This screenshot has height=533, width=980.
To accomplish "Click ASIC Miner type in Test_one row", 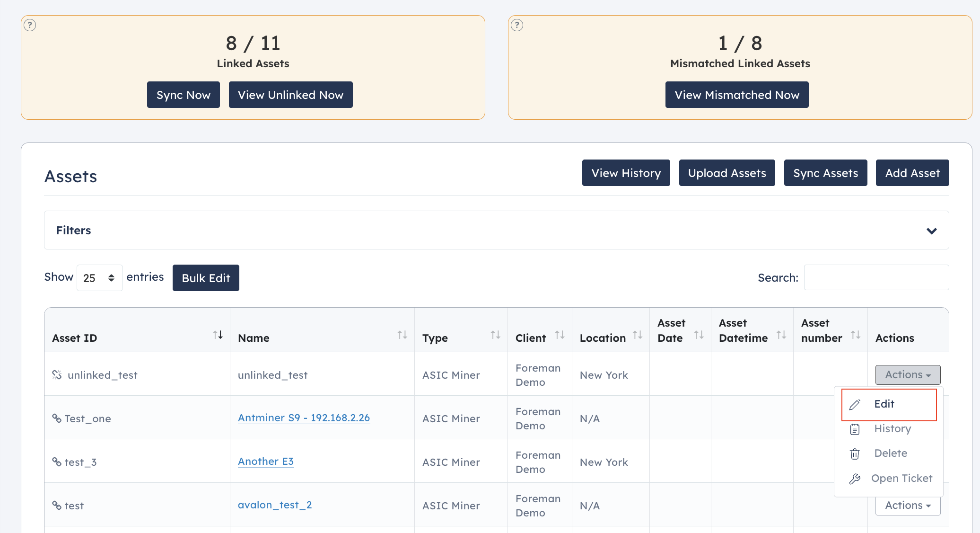I will 451,418.
